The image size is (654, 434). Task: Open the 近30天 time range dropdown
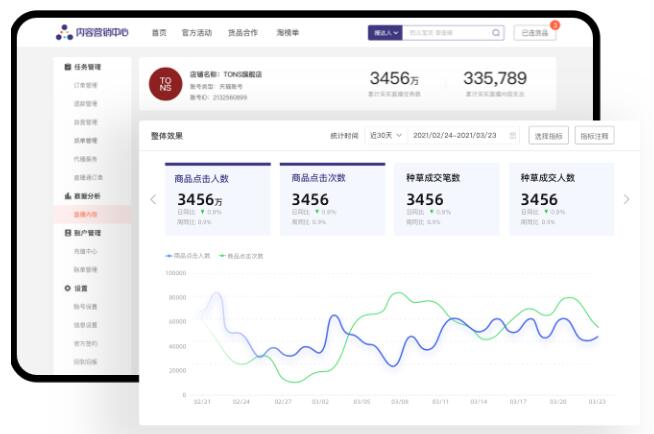click(x=385, y=135)
